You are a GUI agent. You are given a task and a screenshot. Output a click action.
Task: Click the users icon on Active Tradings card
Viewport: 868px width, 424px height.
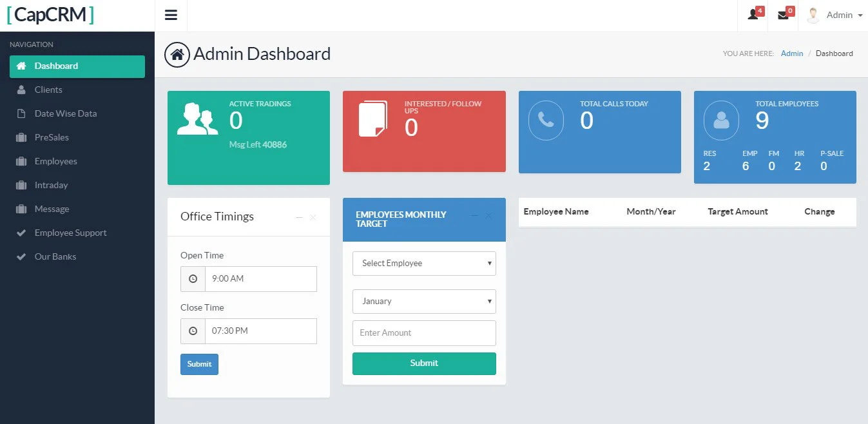pyautogui.click(x=198, y=119)
